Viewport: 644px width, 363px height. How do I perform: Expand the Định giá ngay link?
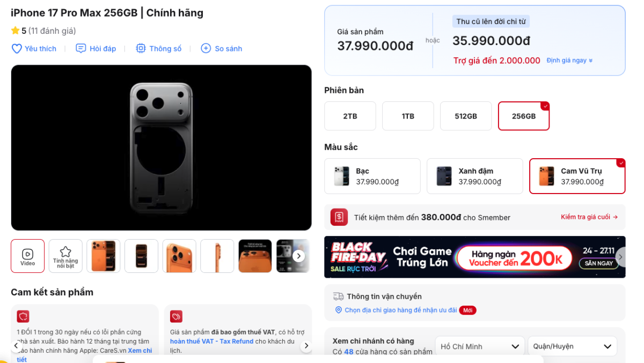(569, 61)
